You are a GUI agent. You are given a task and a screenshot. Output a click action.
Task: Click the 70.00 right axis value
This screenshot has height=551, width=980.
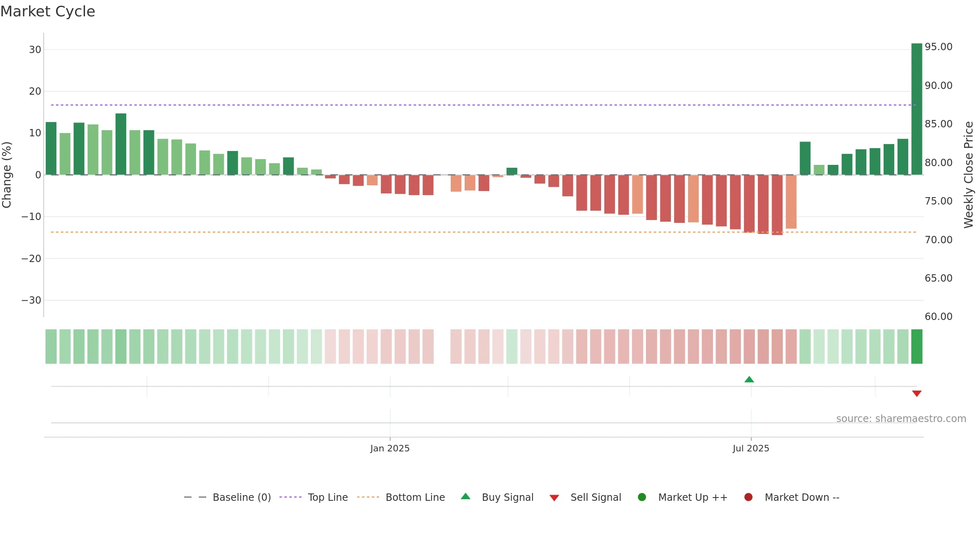coord(938,240)
